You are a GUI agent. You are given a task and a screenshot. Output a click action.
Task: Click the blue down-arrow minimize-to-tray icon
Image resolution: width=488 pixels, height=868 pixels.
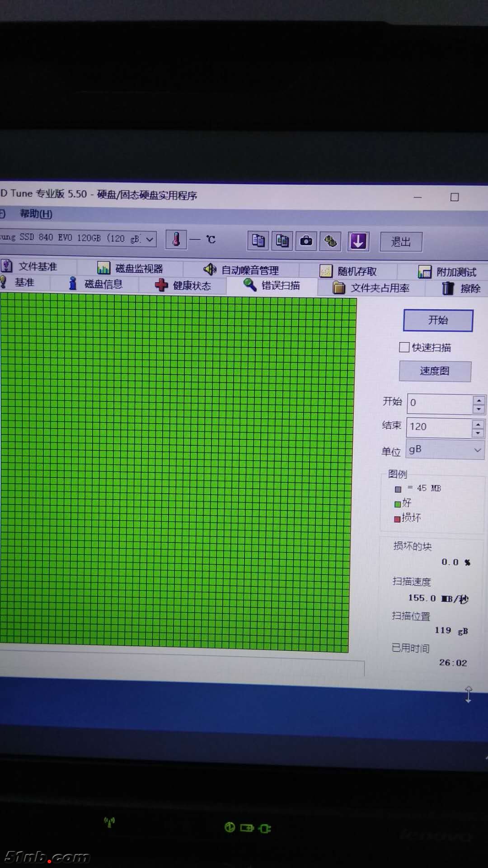tap(358, 241)
